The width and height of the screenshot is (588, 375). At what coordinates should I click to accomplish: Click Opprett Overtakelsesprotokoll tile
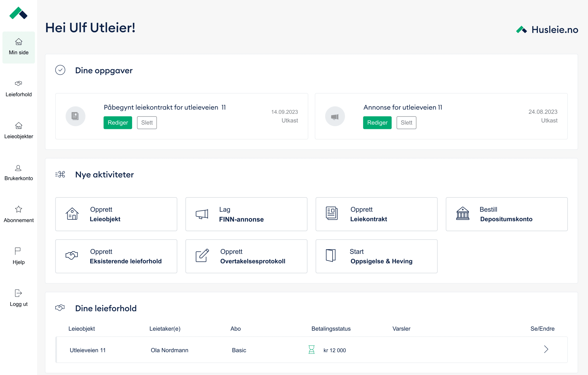click(246, 256)
